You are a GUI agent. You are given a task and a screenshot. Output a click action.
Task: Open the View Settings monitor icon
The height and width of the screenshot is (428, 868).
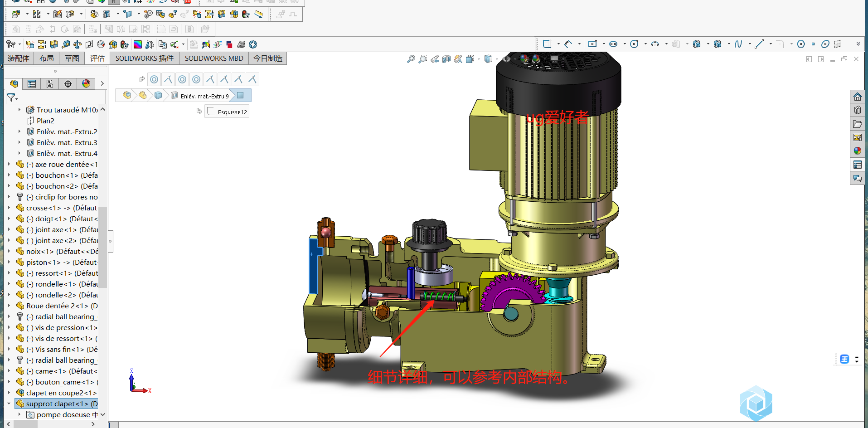(554, 59)
